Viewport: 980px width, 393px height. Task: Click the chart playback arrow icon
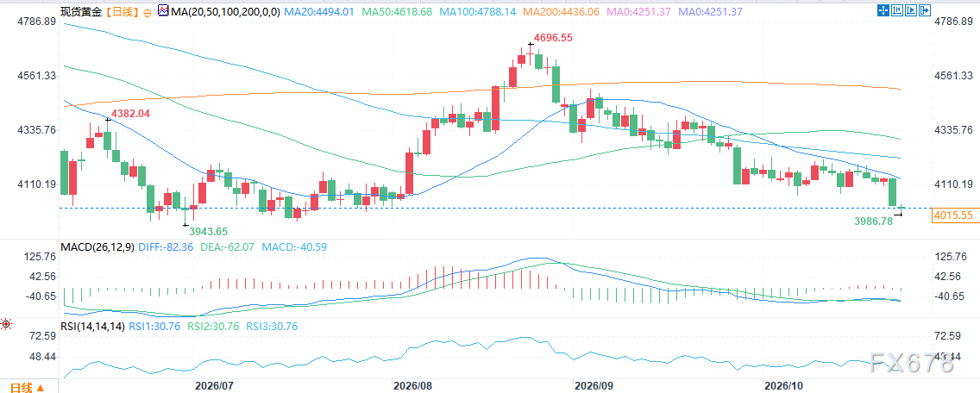[x=911, y=10]
